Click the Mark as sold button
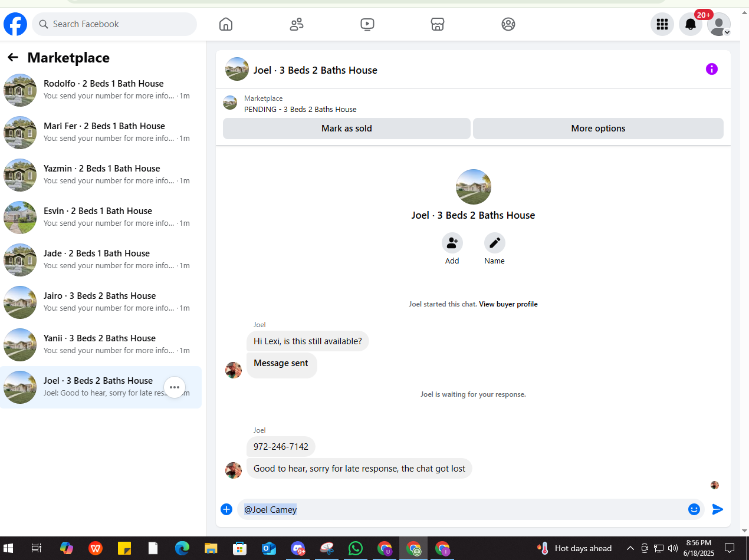 pos(347,129)
